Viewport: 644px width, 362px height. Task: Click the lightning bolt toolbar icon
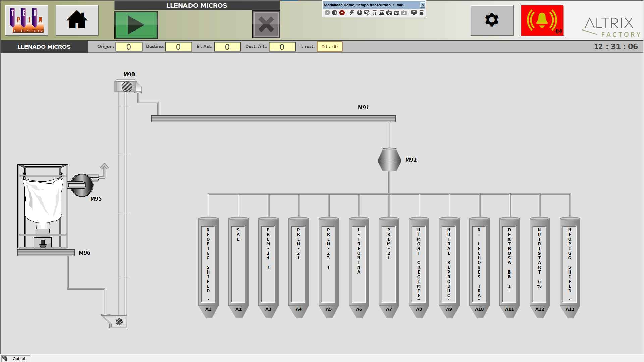(x=352, y=13)
